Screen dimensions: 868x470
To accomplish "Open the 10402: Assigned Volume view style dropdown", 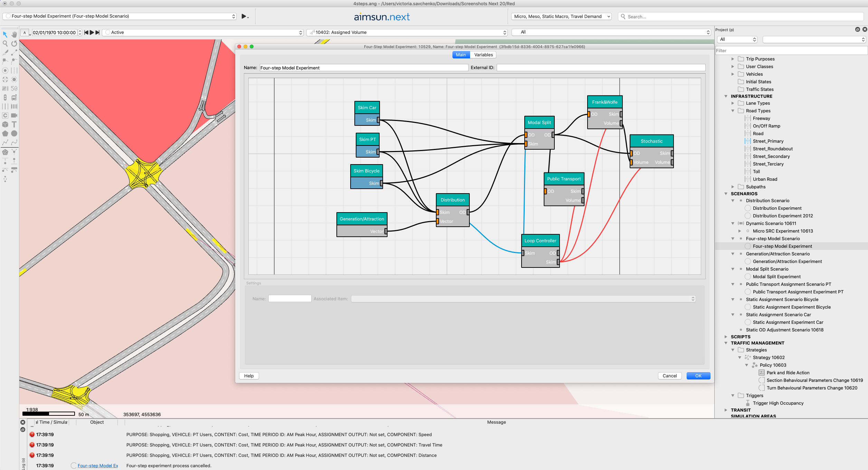I will pyautogui.click(x=408, y=32).
